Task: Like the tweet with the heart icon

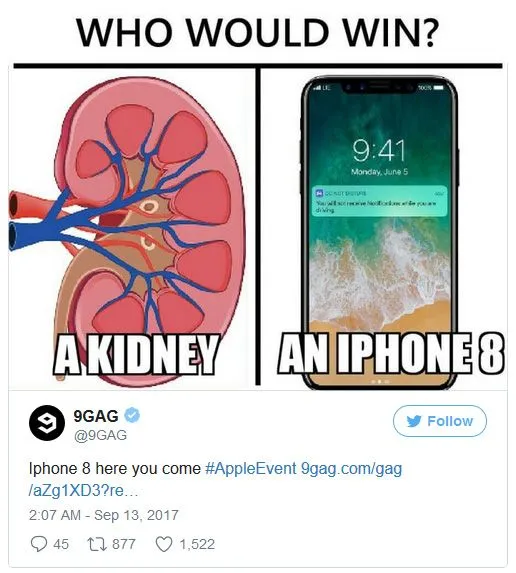Action: 164,544
